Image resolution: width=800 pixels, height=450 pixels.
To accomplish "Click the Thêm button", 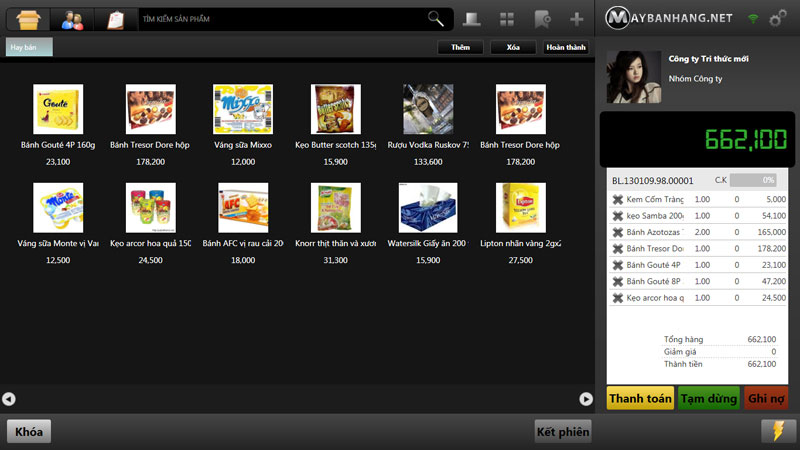I will coord(460,47).
